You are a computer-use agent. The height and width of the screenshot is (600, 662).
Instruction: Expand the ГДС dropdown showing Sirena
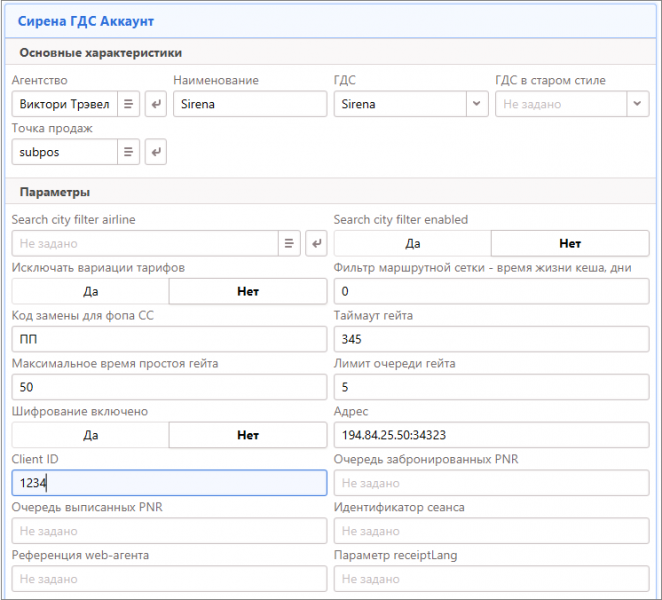(x=475, y=104)
